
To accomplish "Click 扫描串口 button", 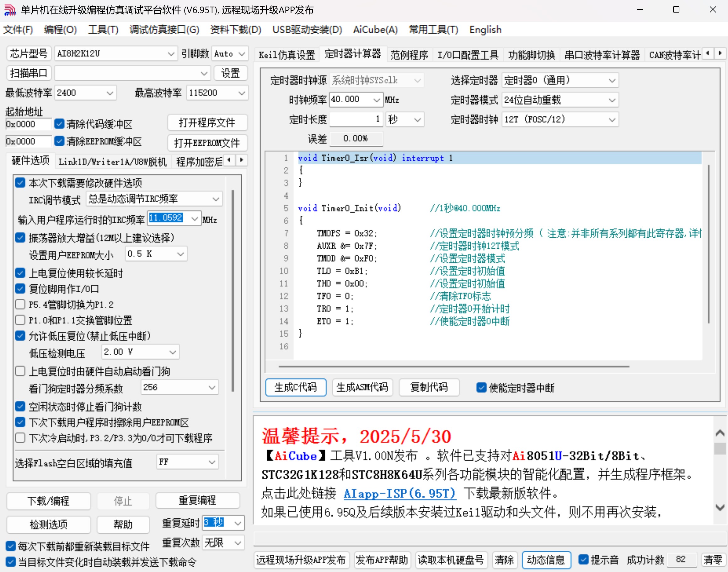I will coord(29,73).
